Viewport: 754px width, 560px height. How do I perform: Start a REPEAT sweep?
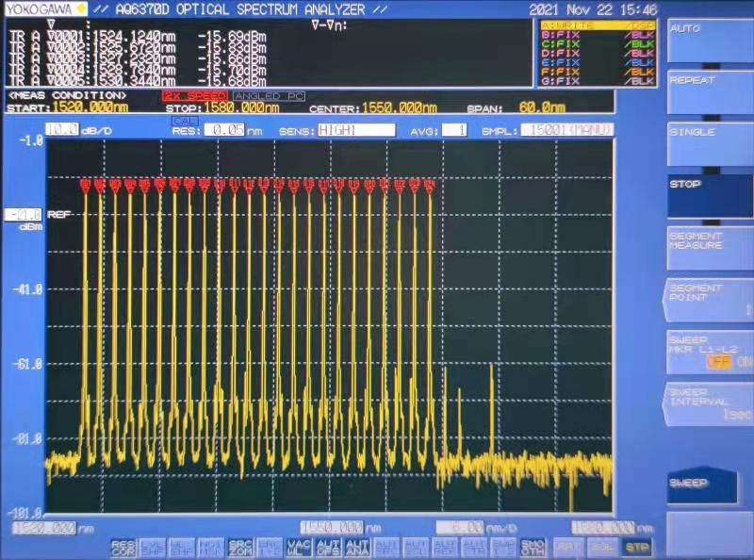[710, 92]
